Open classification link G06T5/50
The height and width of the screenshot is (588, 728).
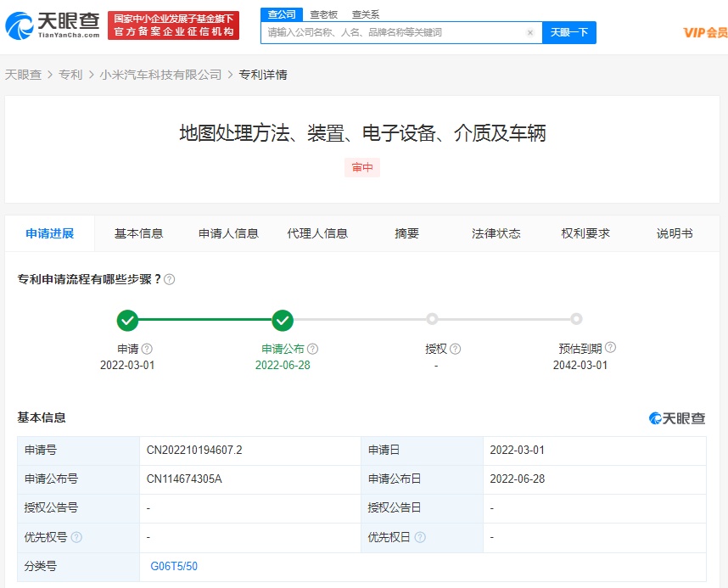point(174,566)
